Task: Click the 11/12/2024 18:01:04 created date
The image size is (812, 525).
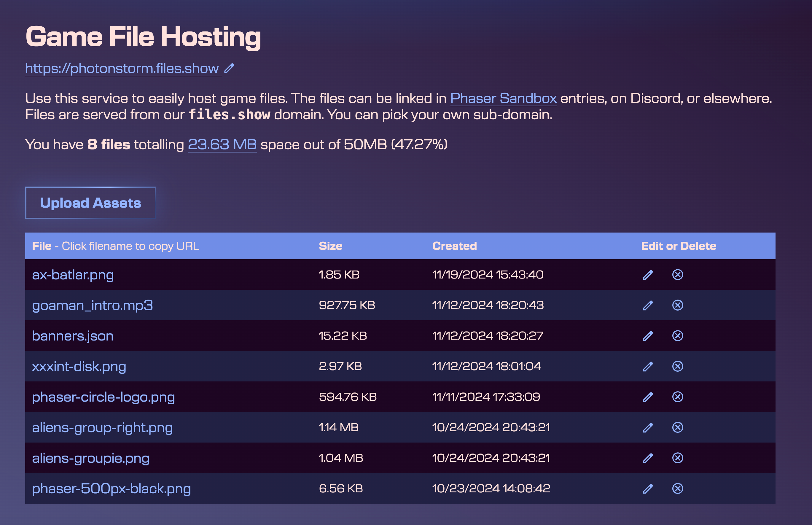Action: (x=486, y=366)
